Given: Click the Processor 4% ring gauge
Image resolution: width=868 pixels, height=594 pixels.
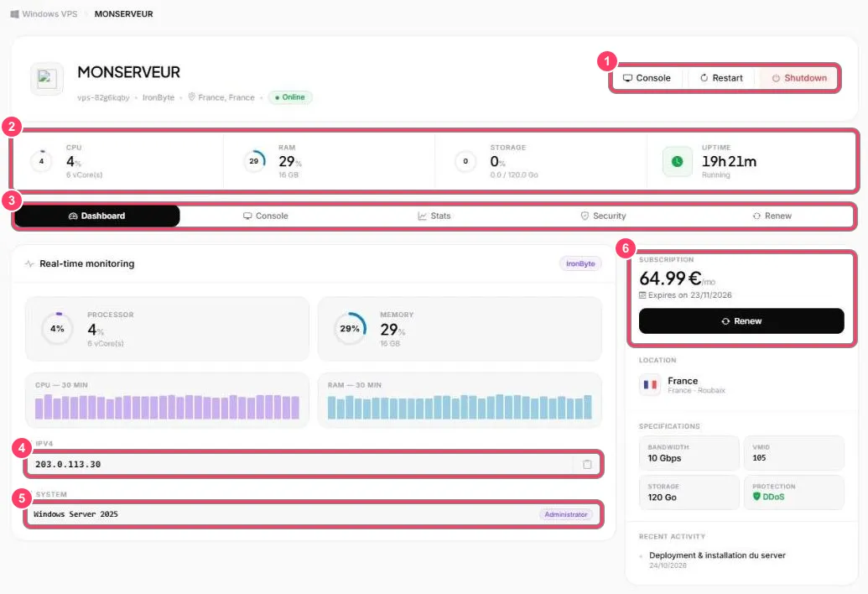Looking at the screenshot, I should point(58,329).
